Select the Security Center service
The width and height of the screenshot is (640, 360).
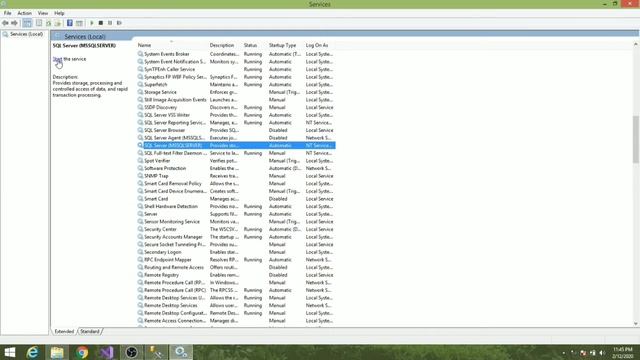pos(236,229)
